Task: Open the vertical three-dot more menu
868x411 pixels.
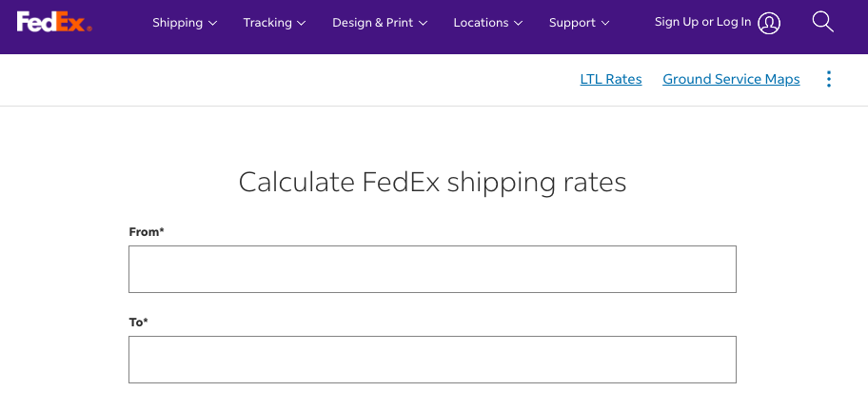Action: point(829,79)
